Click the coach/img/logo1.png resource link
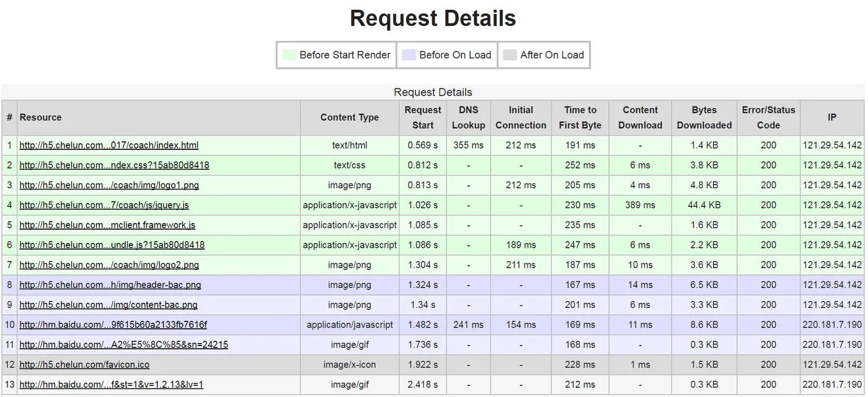 109,185
